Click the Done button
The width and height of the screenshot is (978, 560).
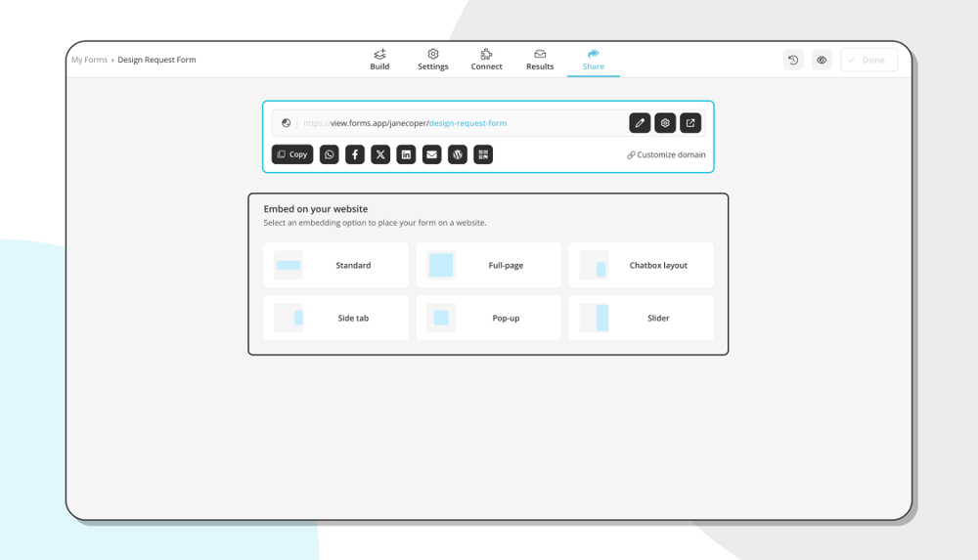coord(868,60)
